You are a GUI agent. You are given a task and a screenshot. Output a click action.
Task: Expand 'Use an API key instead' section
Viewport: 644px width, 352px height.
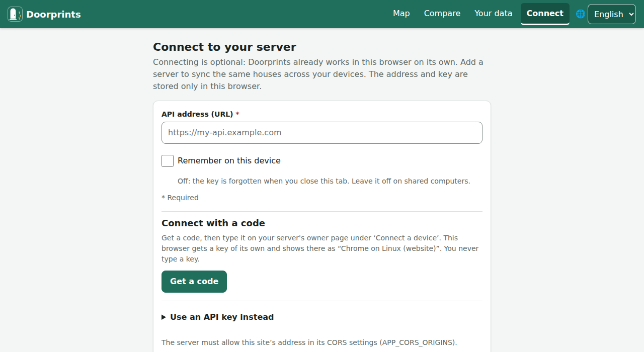[x=217, y=317]
